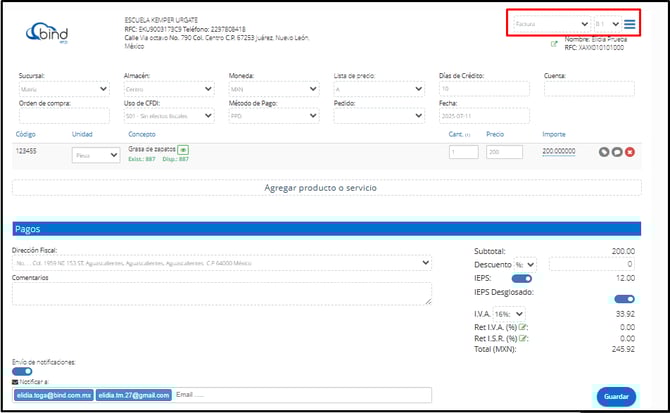This screenshot has width=670, height=413.
Task: Open the hamburger menu icon at top right
Action: coord(630,24)
